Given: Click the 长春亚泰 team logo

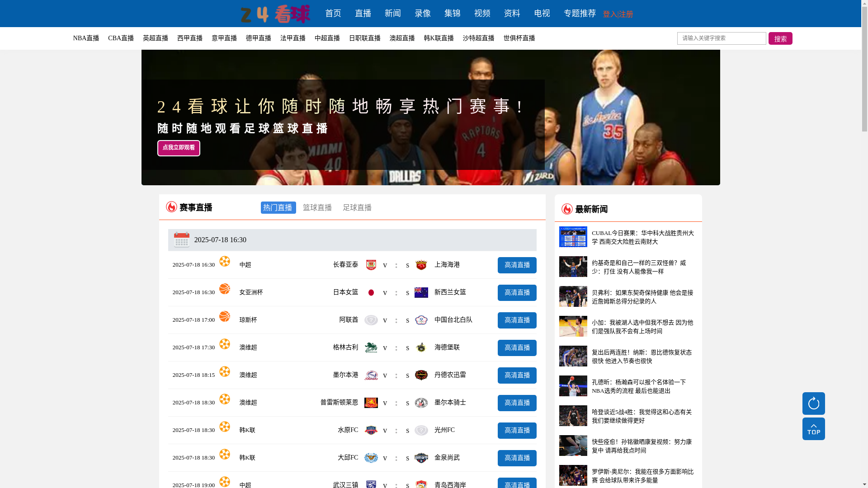Looking at the screenshot, I should pyautogui.click(x=371, y=265).
